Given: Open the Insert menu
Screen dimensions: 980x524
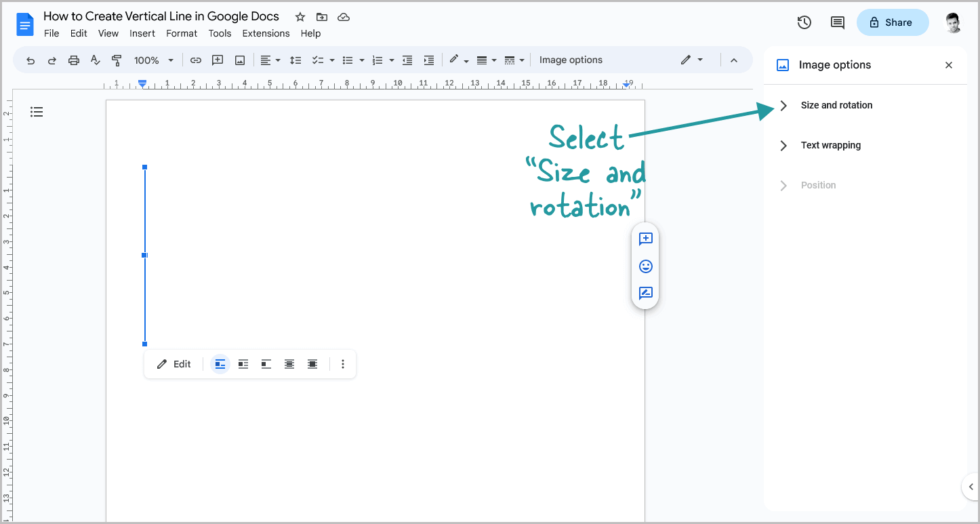Looking at the screenshot, I should pyautogui.click(x=142, y=33).
